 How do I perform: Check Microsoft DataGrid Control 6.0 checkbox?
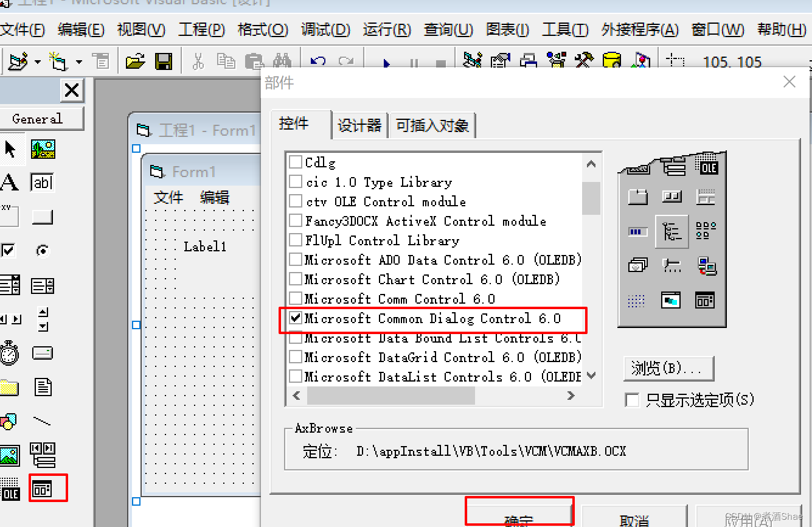click(x=296, y=357)
